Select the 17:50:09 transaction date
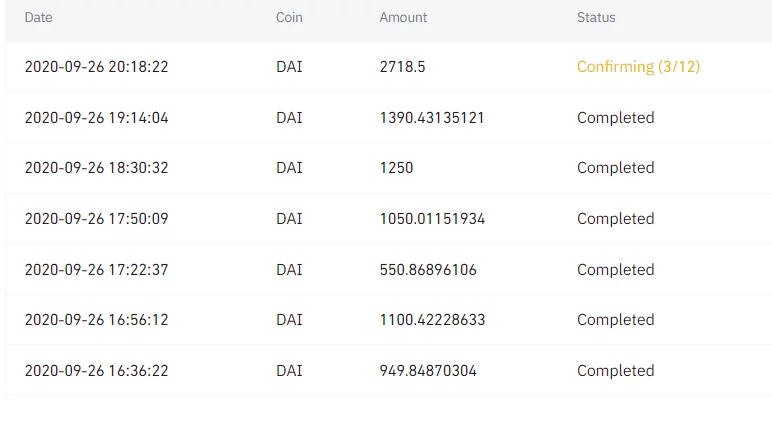Screen dimensions: 772x445 96,219
